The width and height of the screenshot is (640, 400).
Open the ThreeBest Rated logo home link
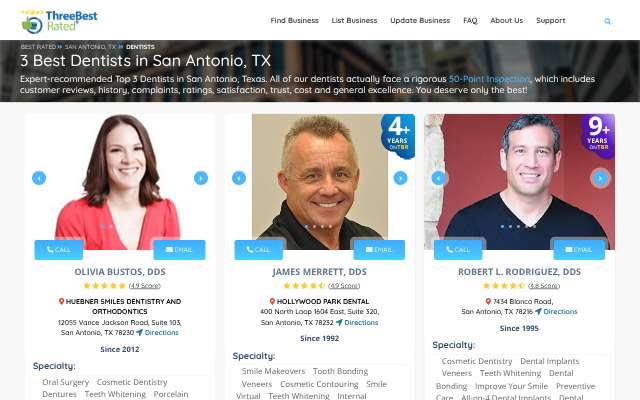point(59,21)
